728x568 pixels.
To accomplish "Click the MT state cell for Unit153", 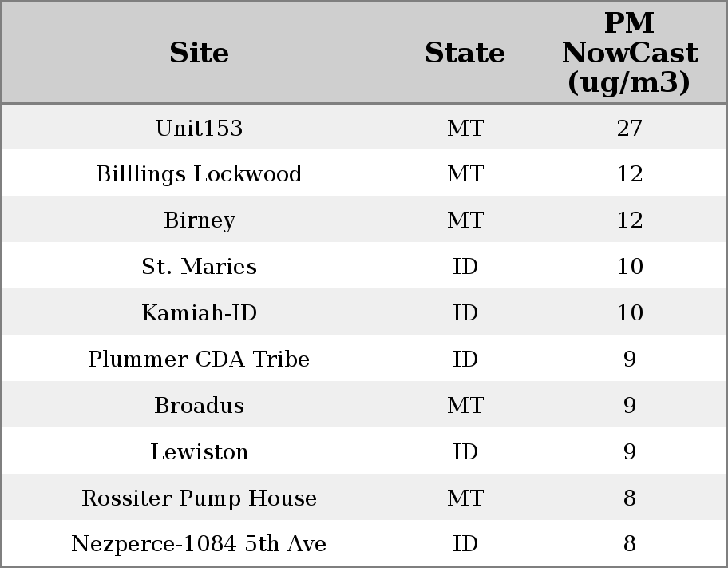I will [x=465, y=128].
